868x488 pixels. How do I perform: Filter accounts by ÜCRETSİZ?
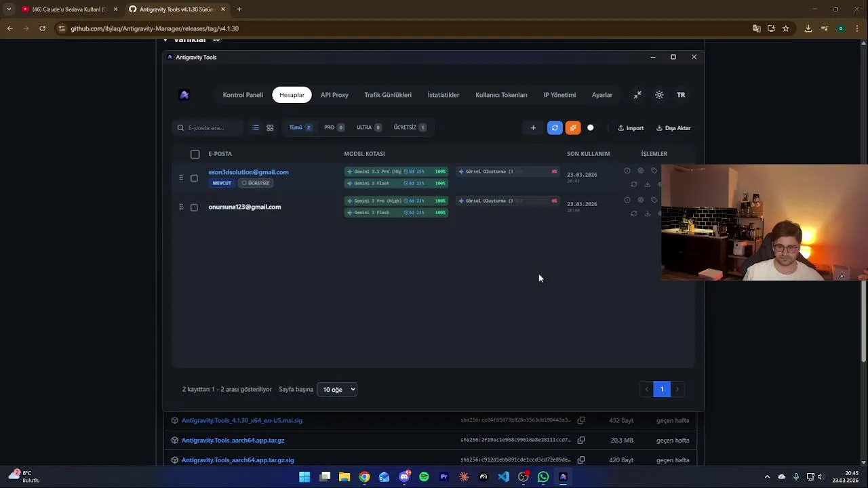[x=410, y=127]
